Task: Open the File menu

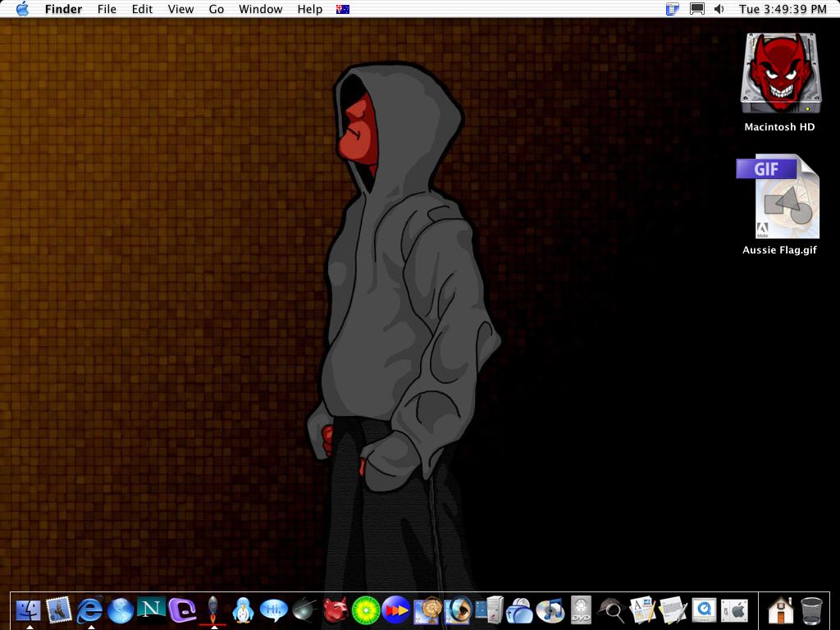Action: click(107, 9)
